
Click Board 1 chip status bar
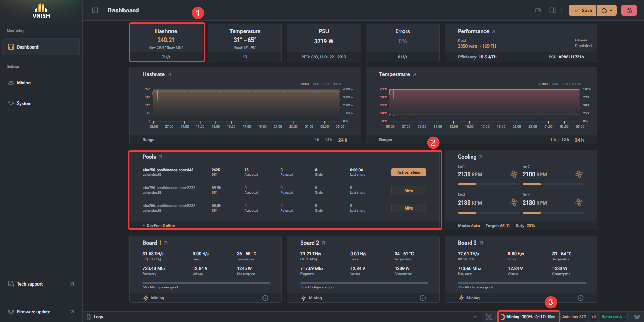coord(206,283)
